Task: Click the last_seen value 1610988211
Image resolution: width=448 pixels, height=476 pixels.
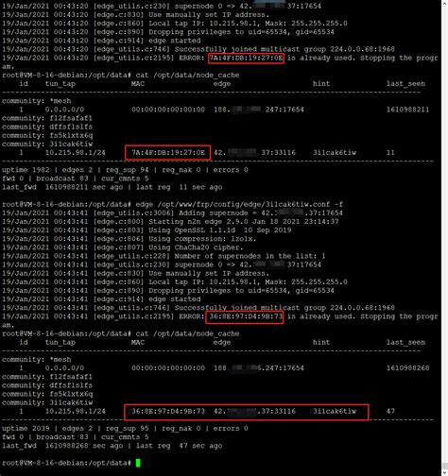Action: pyautogui.click(x=407, y=110)
